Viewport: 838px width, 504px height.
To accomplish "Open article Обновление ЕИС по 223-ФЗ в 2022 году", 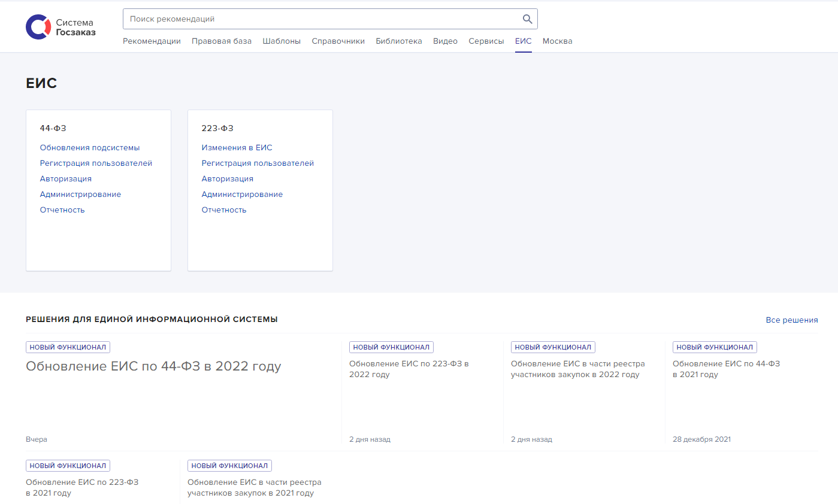I will pyautogui.click(x=409, y=369).
